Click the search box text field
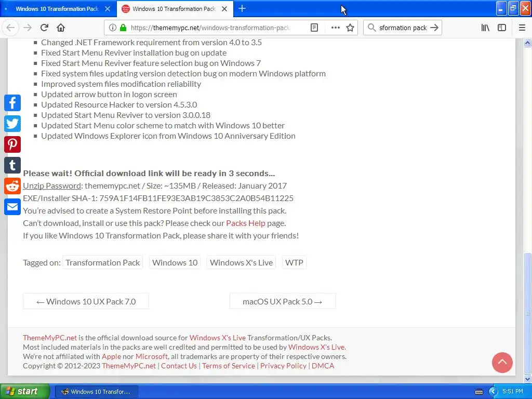Viewport: 532px width, 399px height. [403, 28]
